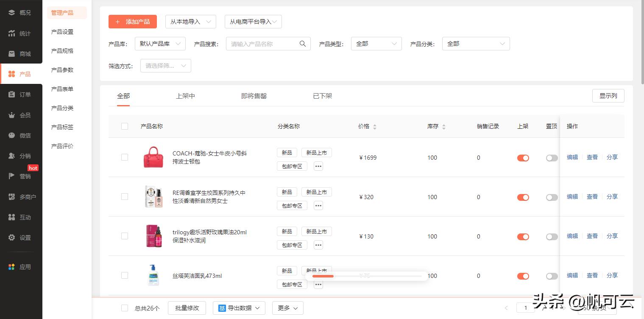Open the 从电商平台导入 dropdown
This screenshot has height=319, width=644.
tap(253, 21)
